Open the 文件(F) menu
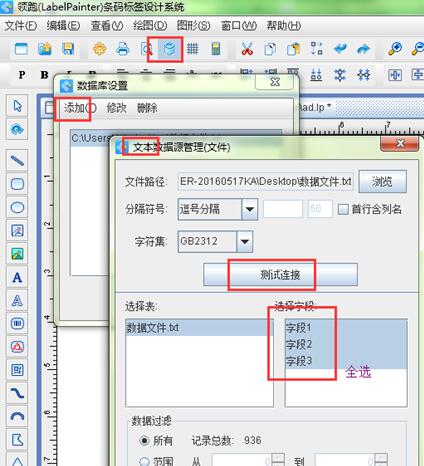 [x=21, y=26]
